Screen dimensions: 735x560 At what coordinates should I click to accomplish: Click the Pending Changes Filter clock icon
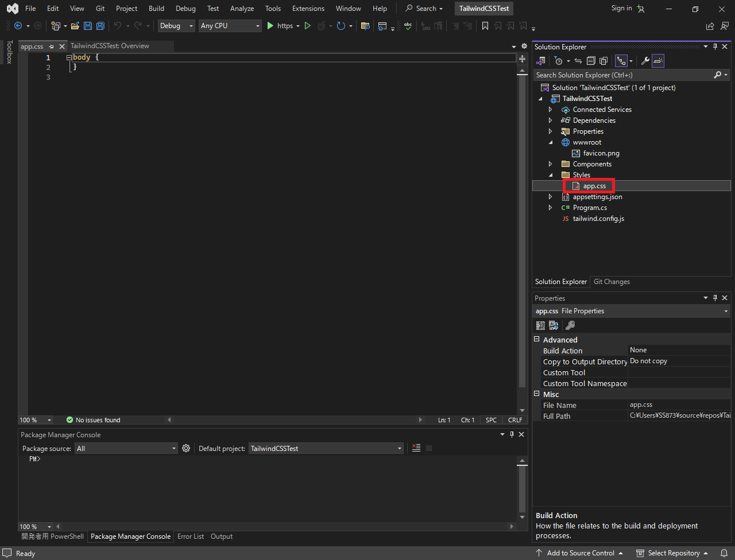pos(558,61)
